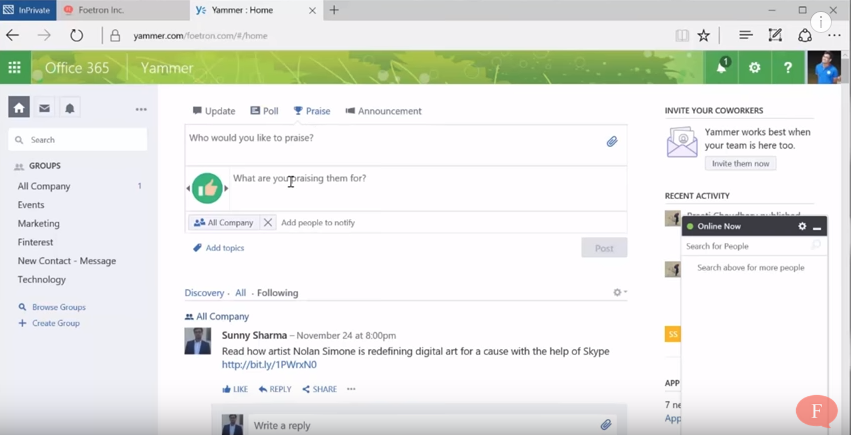Select the thumbs-up praise badge

coord(207,188)
